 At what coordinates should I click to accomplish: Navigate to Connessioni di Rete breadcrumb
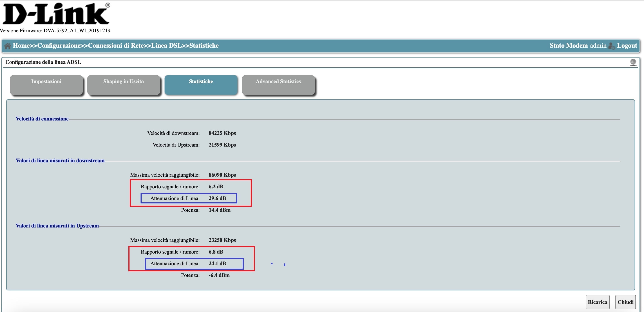116,45
